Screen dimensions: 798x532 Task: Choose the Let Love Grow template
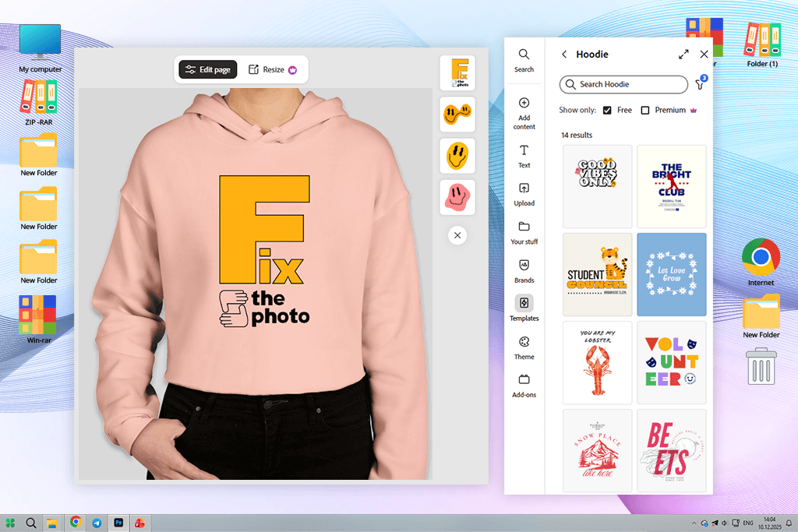(671, 275)
